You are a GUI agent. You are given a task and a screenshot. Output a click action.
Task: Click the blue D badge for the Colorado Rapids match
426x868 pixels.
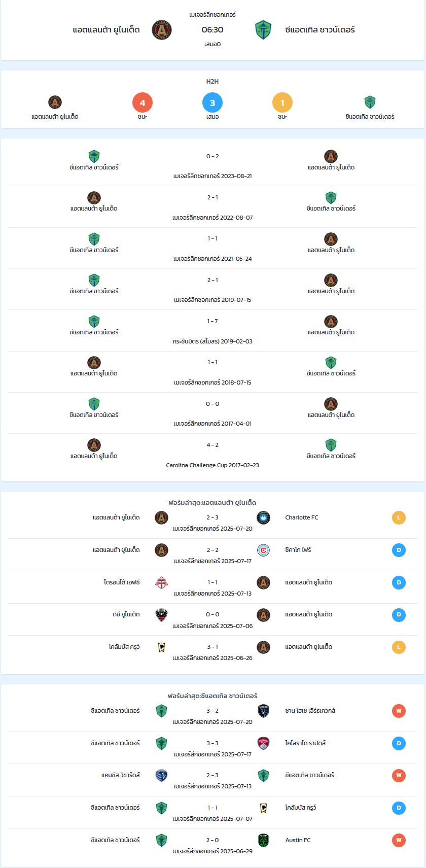(399, 743)
